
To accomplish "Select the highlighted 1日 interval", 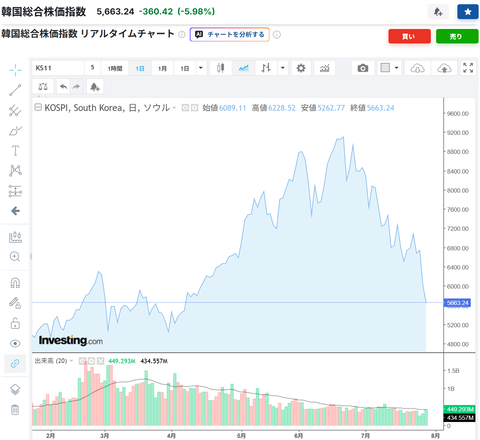I will coord(140,68).
